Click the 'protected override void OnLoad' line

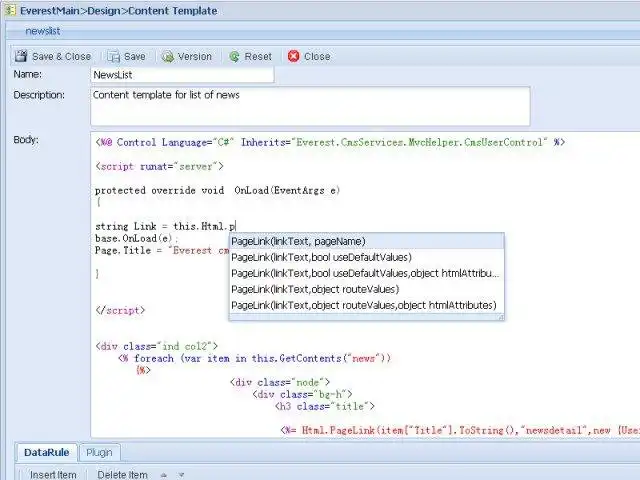[x=217, y=190]
